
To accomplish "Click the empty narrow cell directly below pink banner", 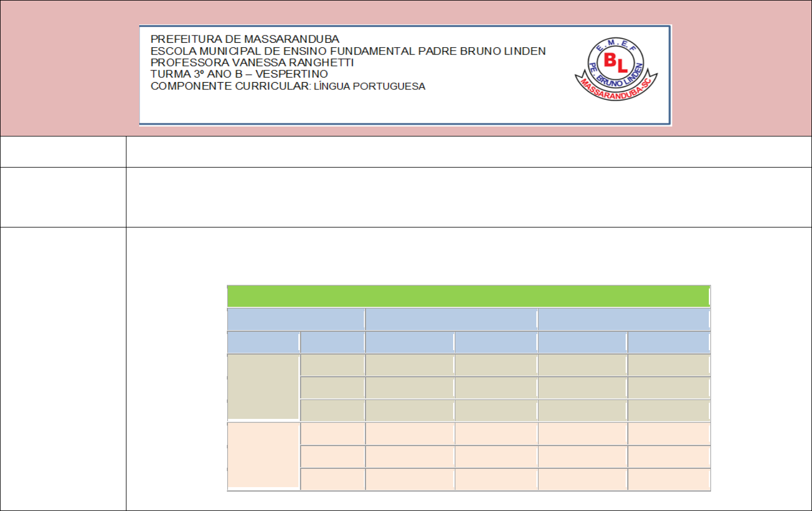I will pos(63,151).
